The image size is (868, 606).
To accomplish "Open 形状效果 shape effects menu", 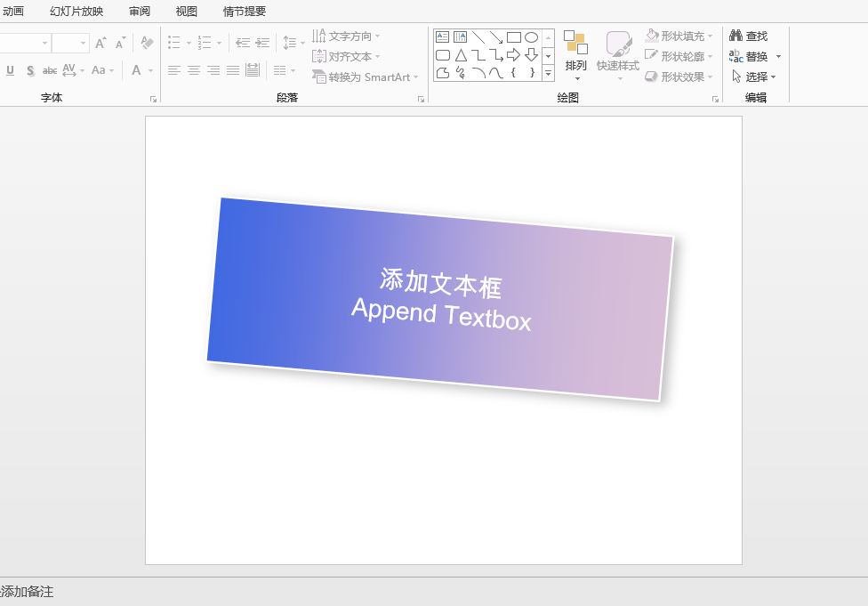I will click(679, 77).
